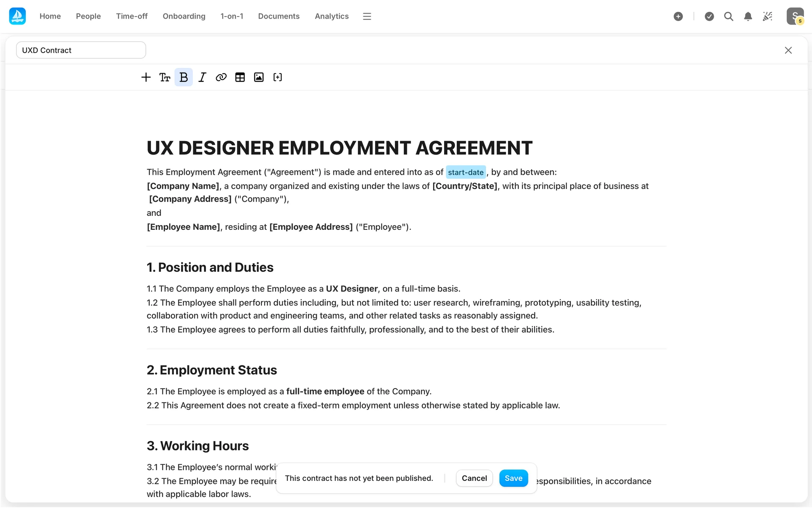Screen dimensions: 812x508
Task: Click the UXD Contract title field
Action: pos(81,50)
